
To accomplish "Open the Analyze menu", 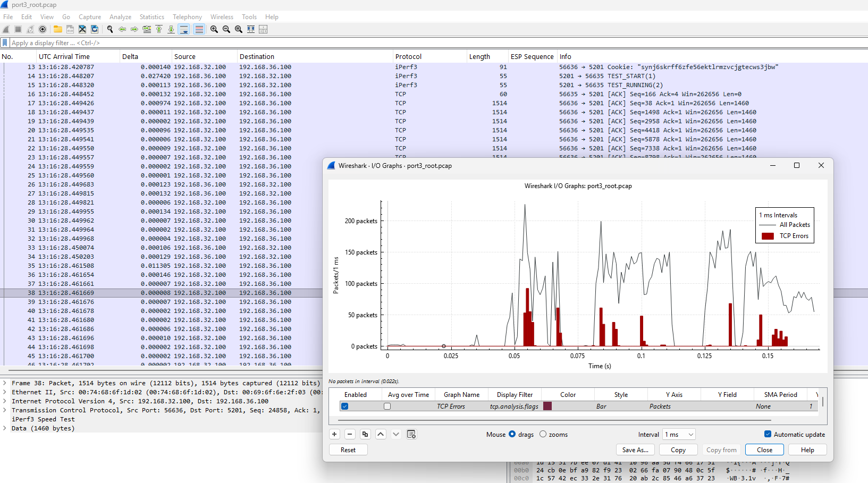I will click(120, 17).
